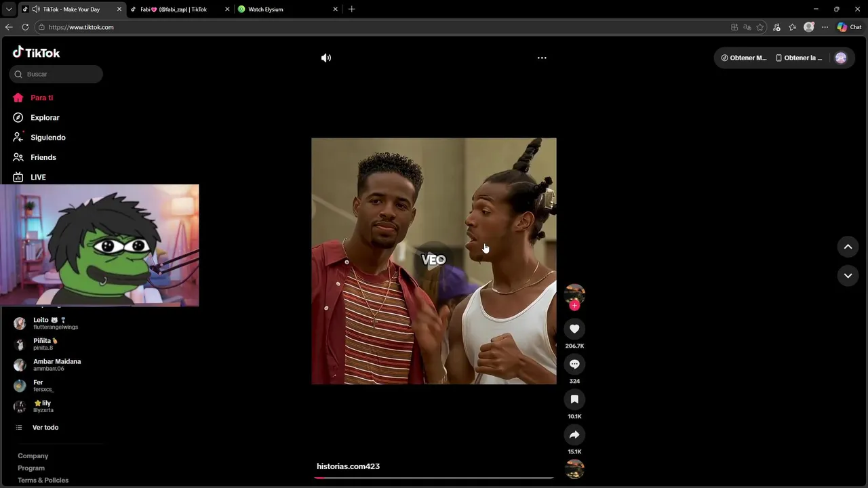
Task: Open the favorites list icon
Action: pyautogui.click(x=792, y=27)
